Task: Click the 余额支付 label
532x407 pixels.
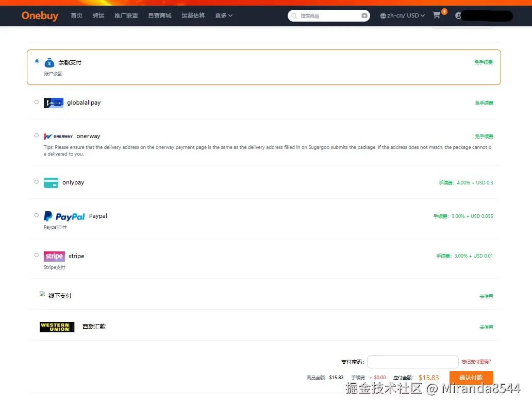Action: pyautogui.click(x=70, y=62)
